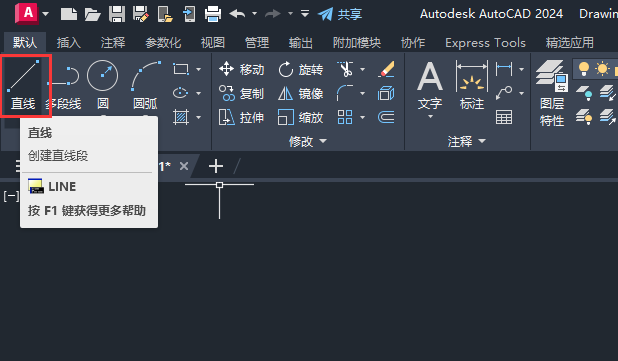Click the turn all layers on icon with yellow bulb
618x361 pixels.
(x=584, y=117)
